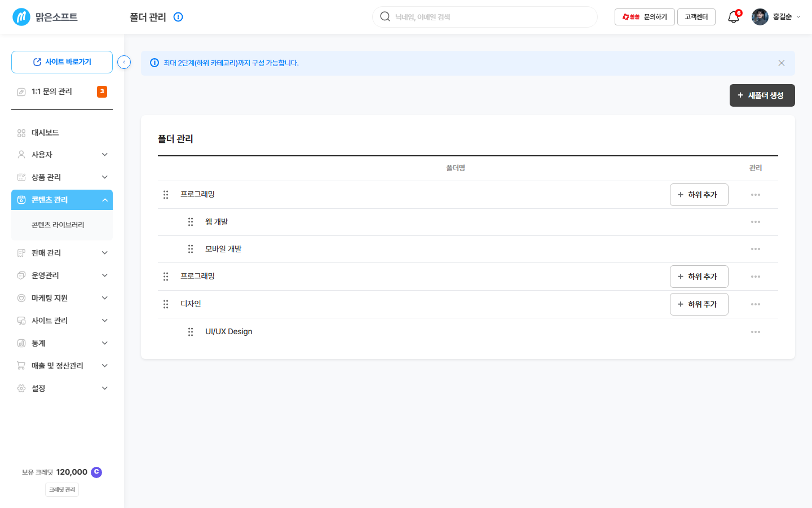812x508 pixels.
Task: Go to 대시보드
Action: coord(45,133)
